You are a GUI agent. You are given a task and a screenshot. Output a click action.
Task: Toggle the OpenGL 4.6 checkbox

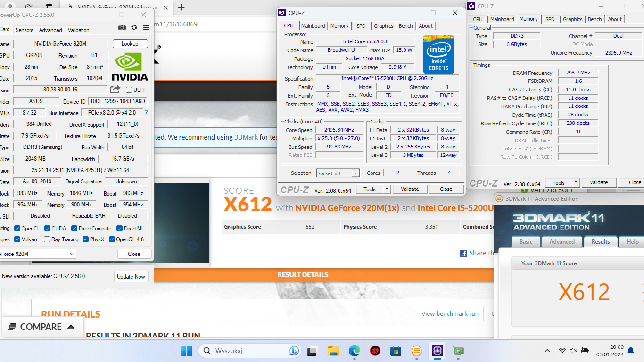112,239
